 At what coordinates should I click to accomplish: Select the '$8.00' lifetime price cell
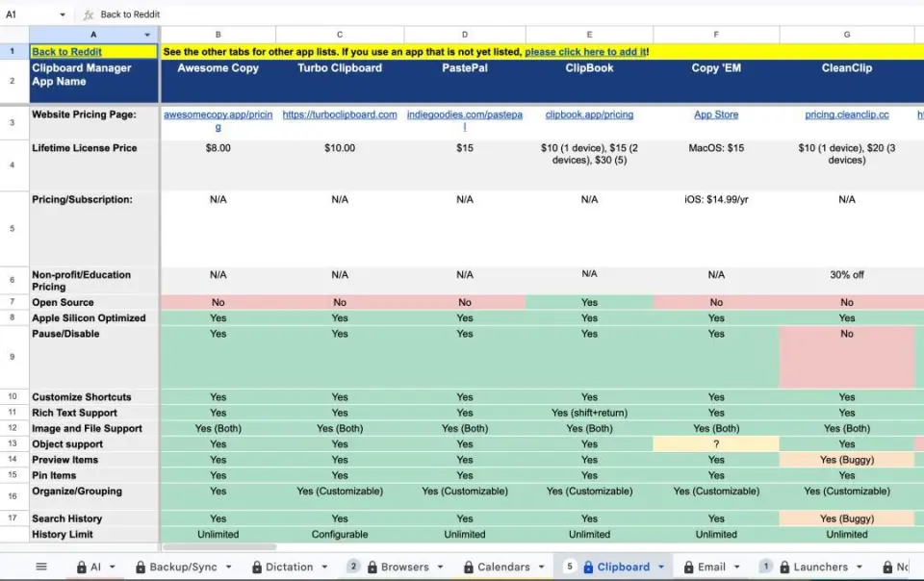click(x=218, y=164)
